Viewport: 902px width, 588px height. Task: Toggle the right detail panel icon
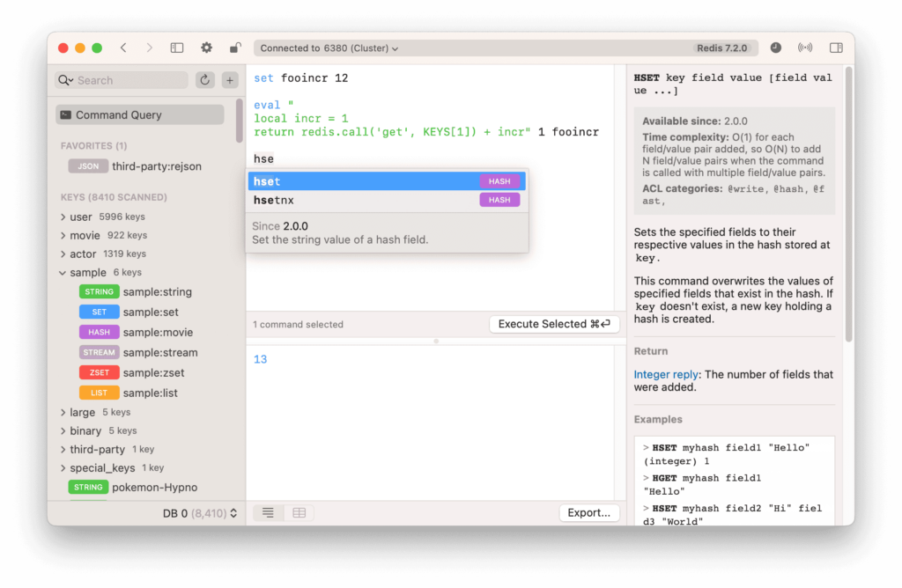point(836,48)
